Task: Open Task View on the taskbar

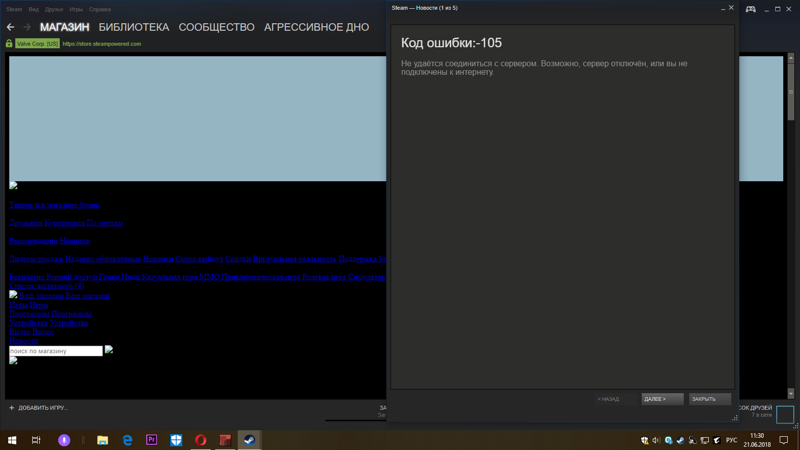Action: tap(36, 440)
